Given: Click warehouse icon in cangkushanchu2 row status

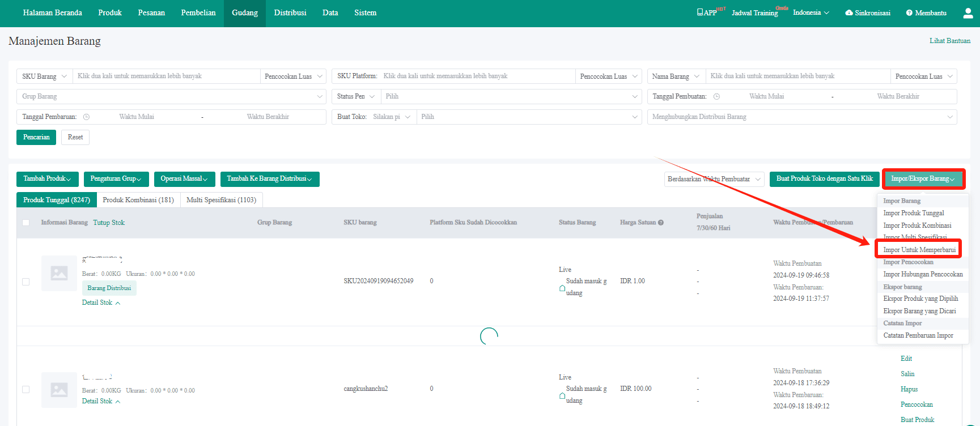Looking at the screenshot, I should coord(562,395).
